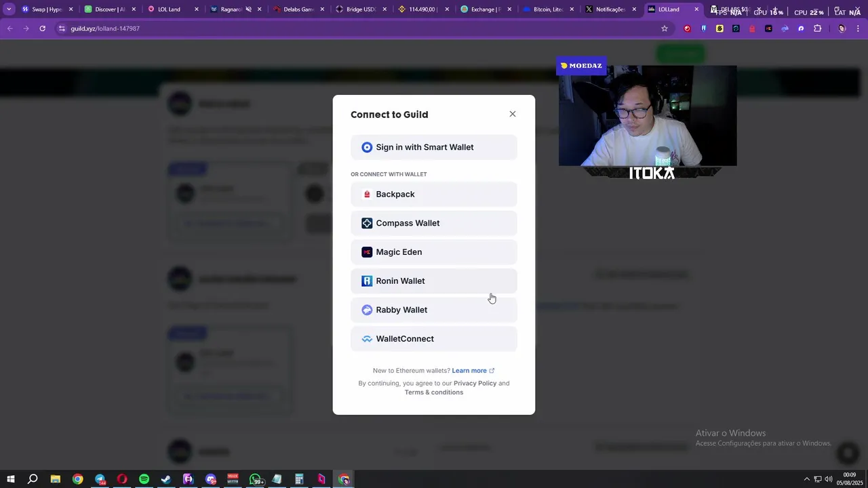Open site information icon in address bar
Viewport: 868px width, 488px height.
pyautogui.click(x=62, y=28)
